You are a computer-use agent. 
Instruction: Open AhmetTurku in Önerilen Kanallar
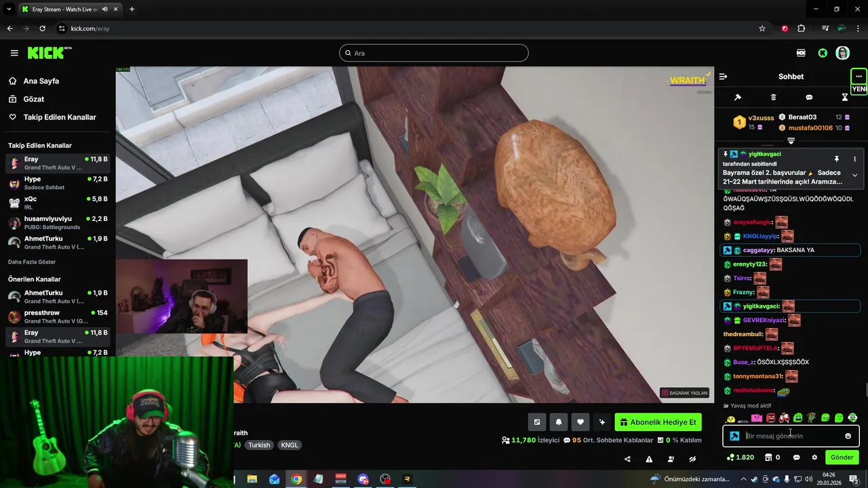coord(58,297)
